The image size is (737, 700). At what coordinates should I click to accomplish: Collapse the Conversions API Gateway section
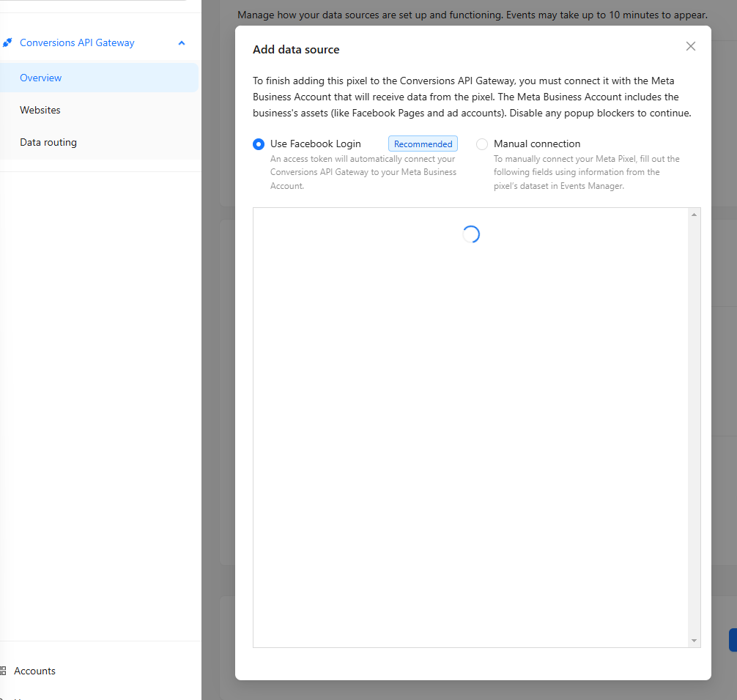pos(182,42)
